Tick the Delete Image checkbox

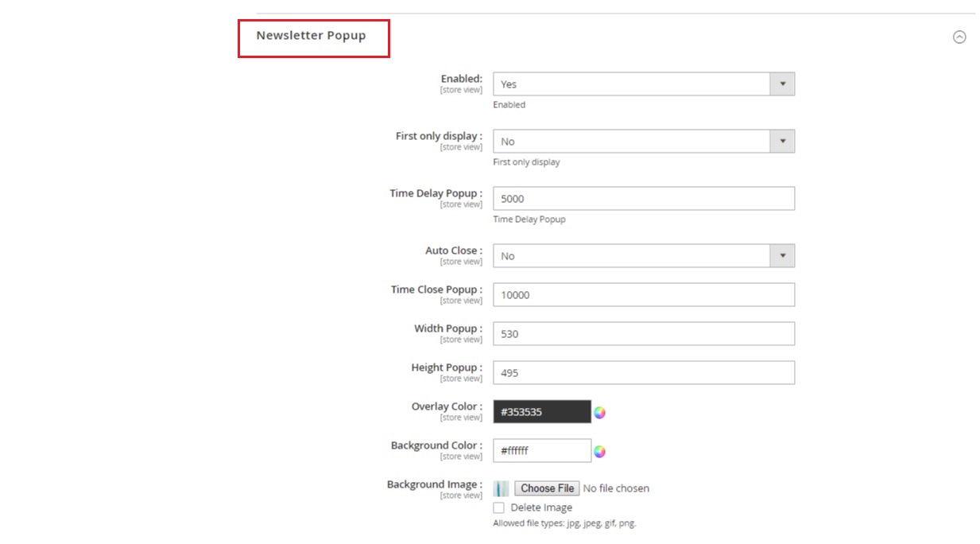499,507
